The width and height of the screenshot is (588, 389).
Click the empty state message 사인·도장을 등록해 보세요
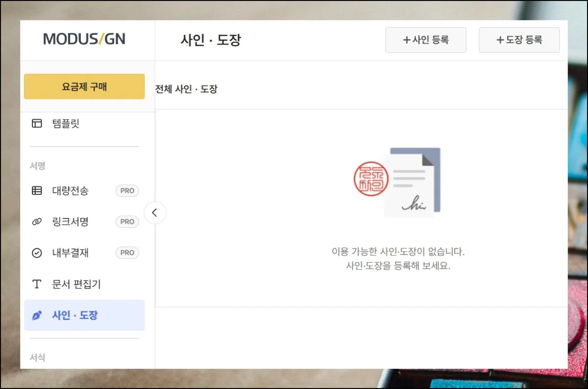coord(398,267)
